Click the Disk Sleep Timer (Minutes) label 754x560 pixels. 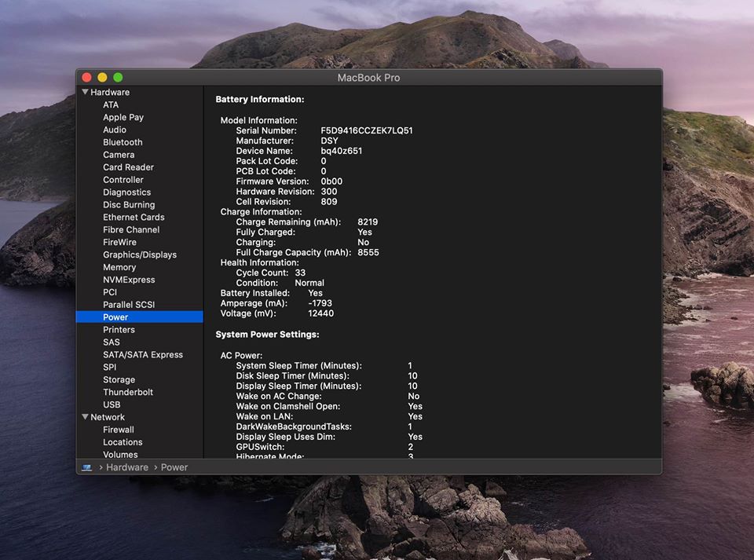(x=293, y=376)
